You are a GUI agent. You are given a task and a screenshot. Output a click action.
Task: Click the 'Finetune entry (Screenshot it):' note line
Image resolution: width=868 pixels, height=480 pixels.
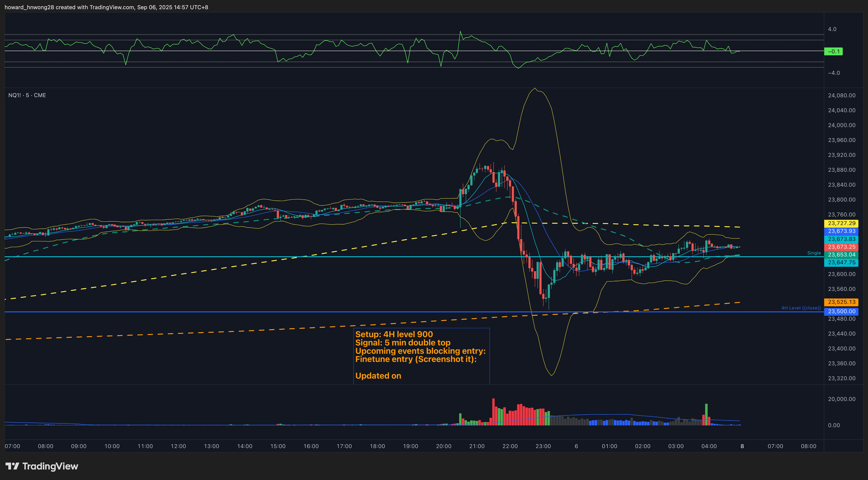(416, 359)
